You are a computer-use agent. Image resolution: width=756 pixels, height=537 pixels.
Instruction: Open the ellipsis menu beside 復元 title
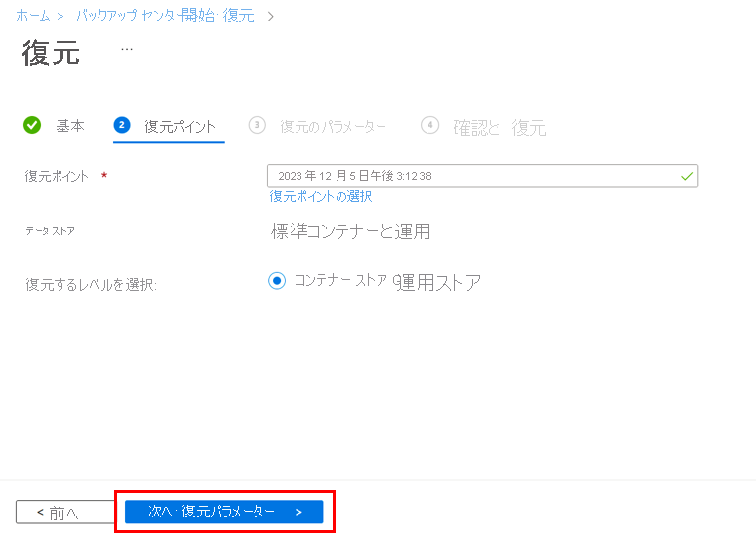click(127, 49)
